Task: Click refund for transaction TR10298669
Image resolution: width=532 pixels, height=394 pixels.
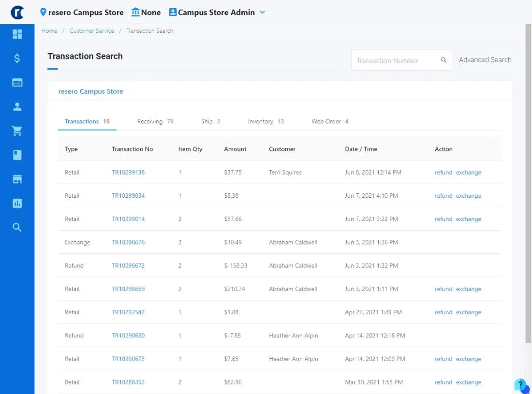Action: point(443,289)
